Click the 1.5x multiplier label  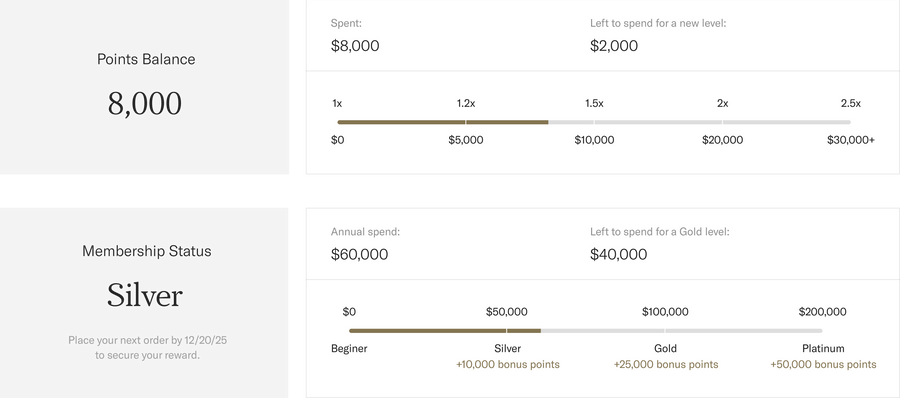coord(594,104)
